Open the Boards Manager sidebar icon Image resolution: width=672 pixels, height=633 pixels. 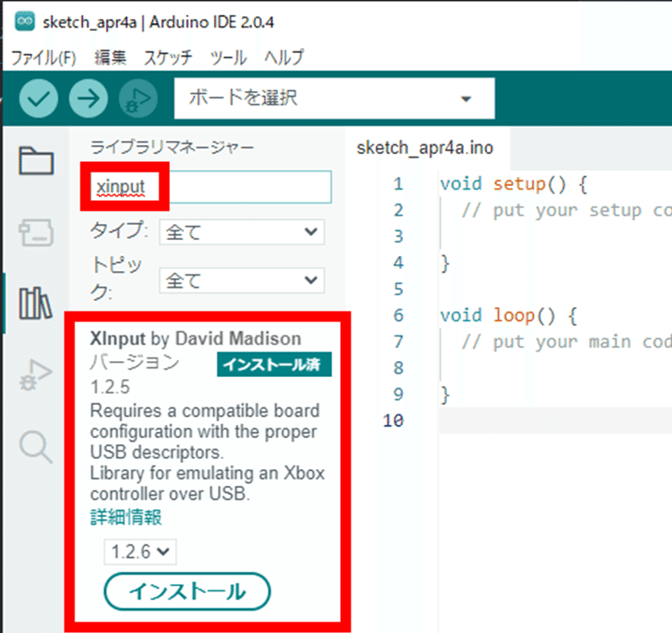click(36, 232)
